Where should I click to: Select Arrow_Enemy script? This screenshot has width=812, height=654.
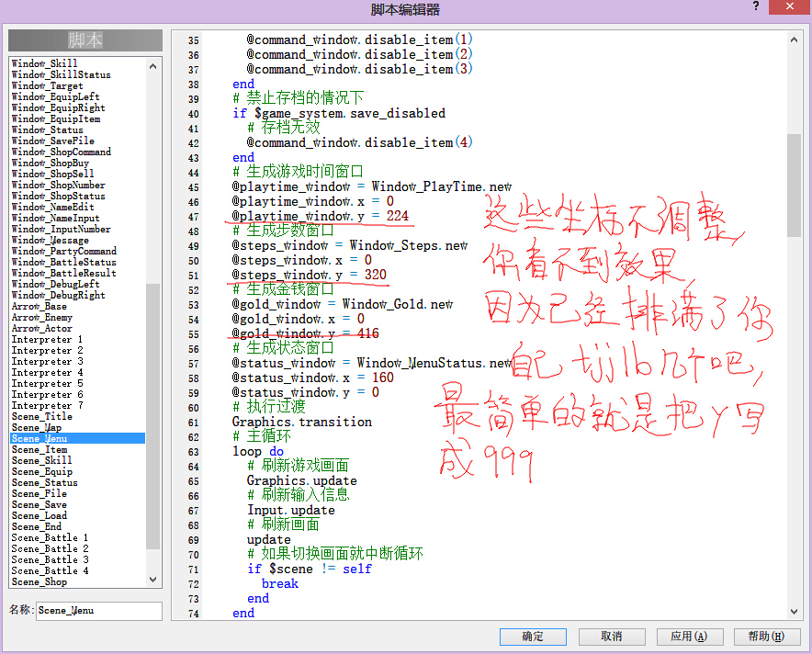[42, 318]
